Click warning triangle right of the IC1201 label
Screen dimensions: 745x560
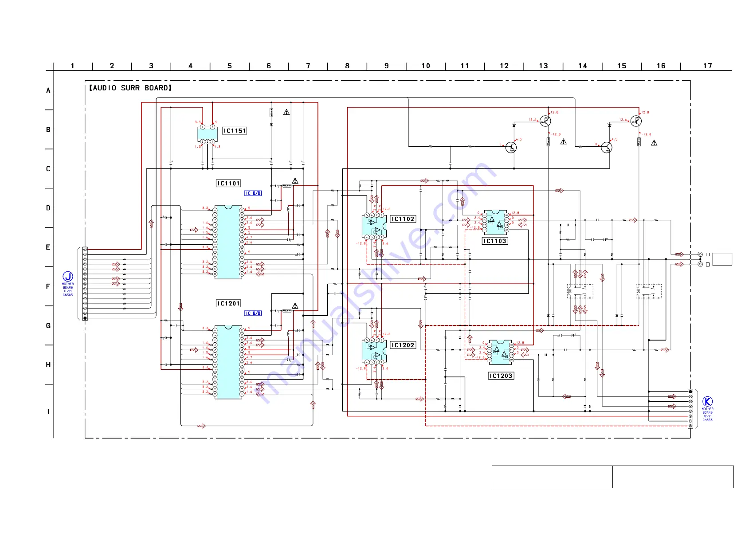tap(295, 306)
